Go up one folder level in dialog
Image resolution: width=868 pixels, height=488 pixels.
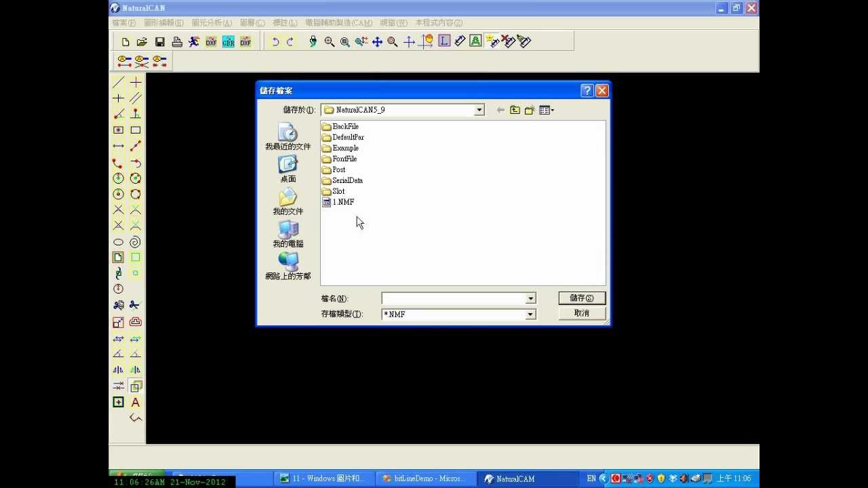[x=515, y=110]
